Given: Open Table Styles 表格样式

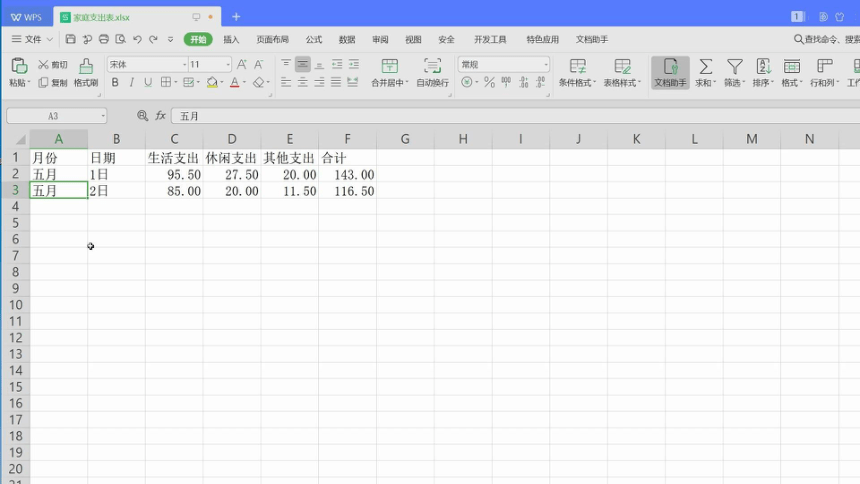Looking at the screenshot, I should (622, 72).
